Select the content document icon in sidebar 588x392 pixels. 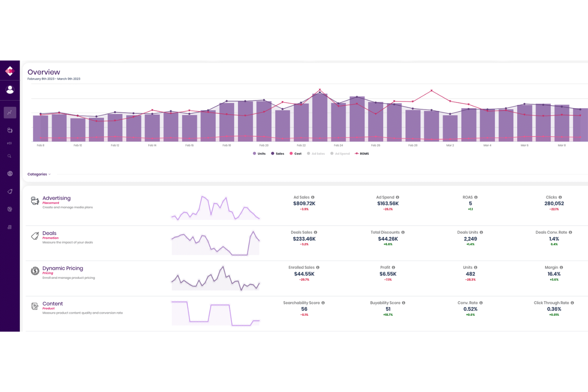[x=10, y=209]
